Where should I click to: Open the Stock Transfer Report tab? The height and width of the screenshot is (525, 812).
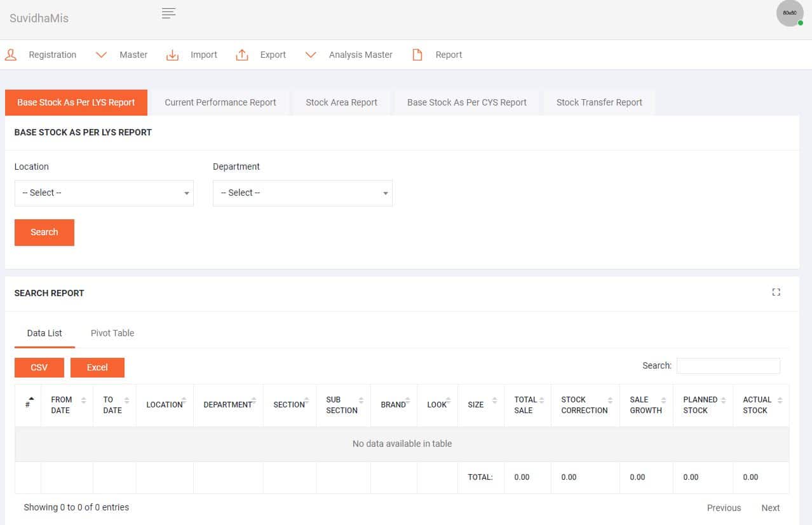[x=599, y=102]
